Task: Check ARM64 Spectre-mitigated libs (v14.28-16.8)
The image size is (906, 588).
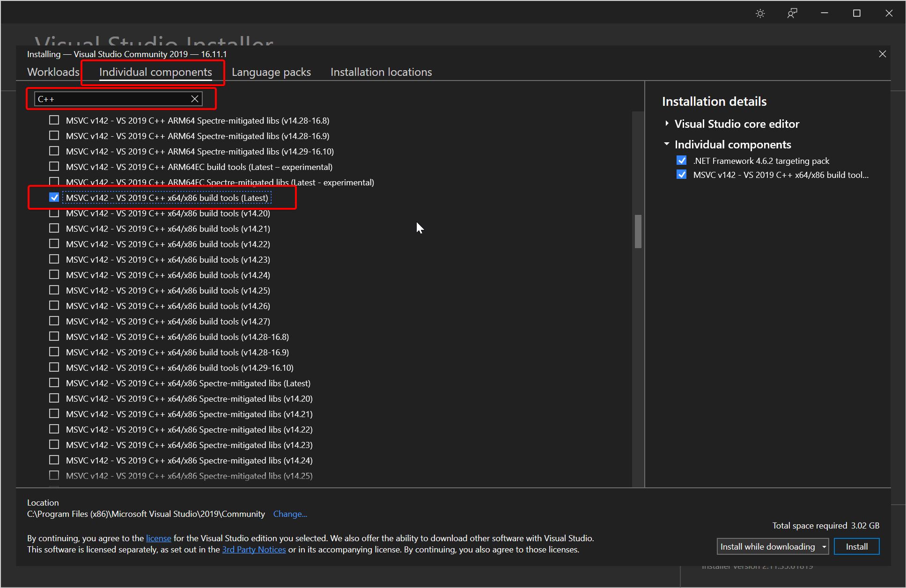Action: coord(54,120)
